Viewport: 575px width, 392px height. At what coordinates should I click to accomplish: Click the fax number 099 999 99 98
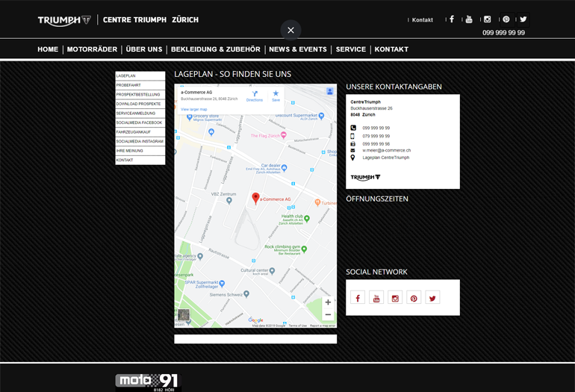click(376, 144)
